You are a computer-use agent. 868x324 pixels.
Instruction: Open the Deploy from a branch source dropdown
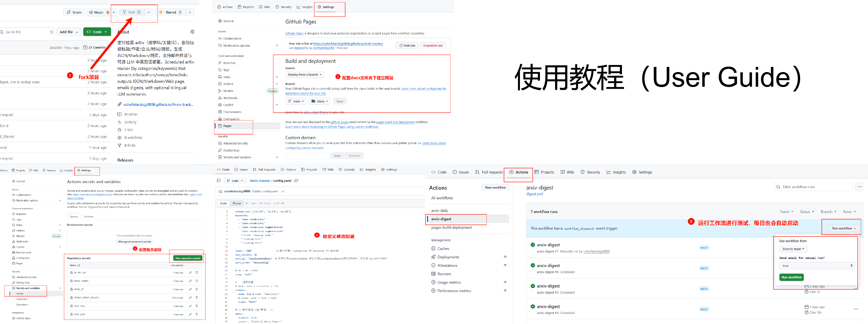[305, 75]
